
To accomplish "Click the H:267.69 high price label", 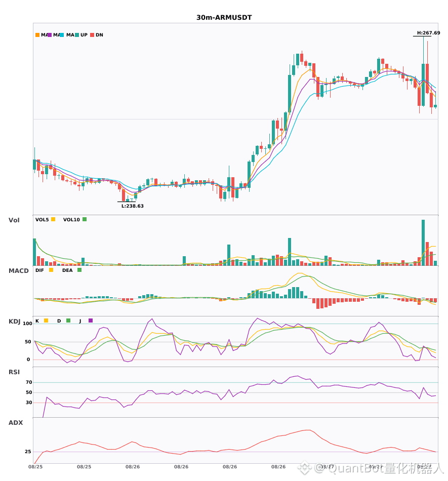I will tap(428, 33).
